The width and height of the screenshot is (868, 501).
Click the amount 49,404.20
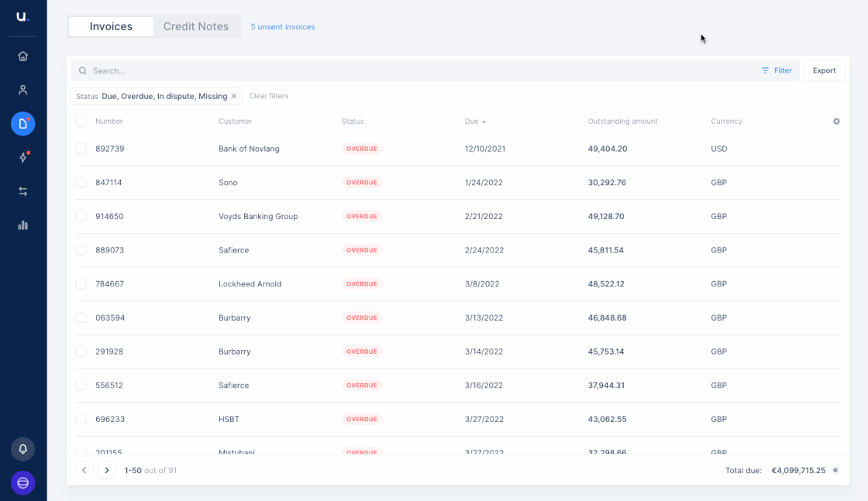coord(608,149)
